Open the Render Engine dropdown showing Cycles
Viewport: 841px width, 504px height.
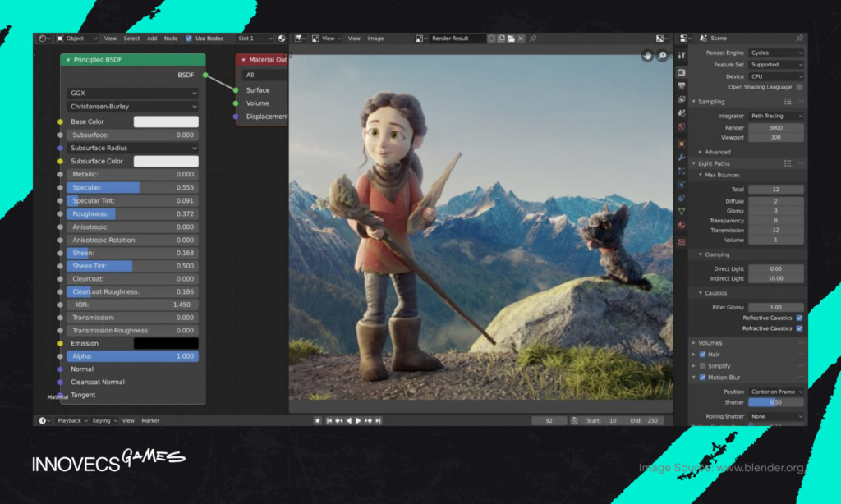click(775, 53)
